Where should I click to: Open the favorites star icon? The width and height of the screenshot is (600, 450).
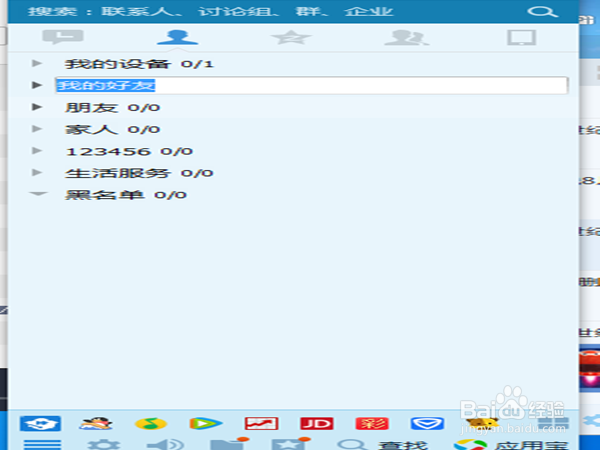tap(291, 444)
